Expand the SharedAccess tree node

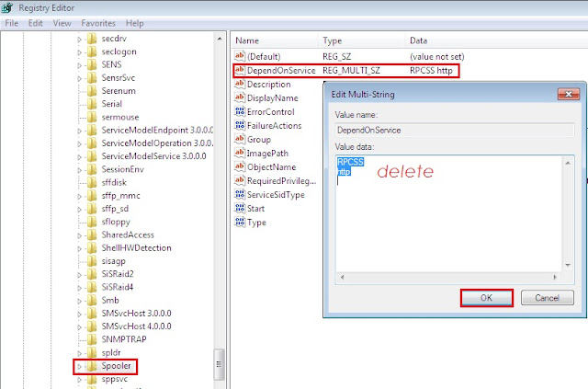click(x=80, y=235)
